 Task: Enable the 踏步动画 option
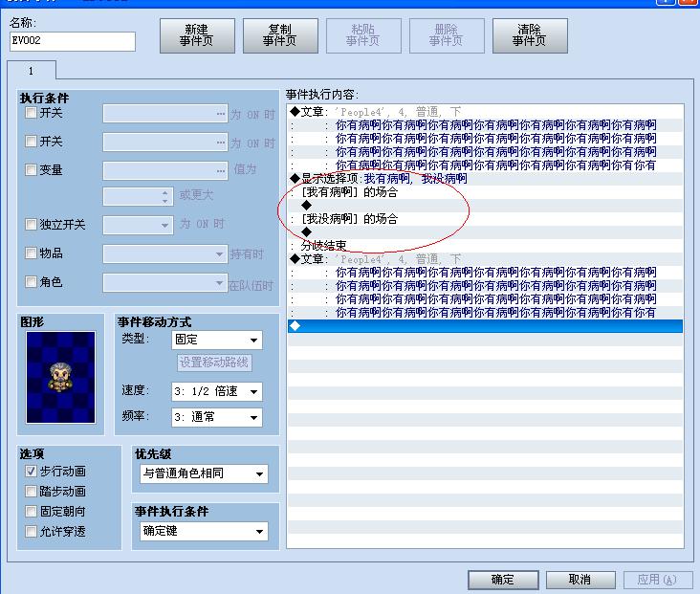tap(31, 492)
